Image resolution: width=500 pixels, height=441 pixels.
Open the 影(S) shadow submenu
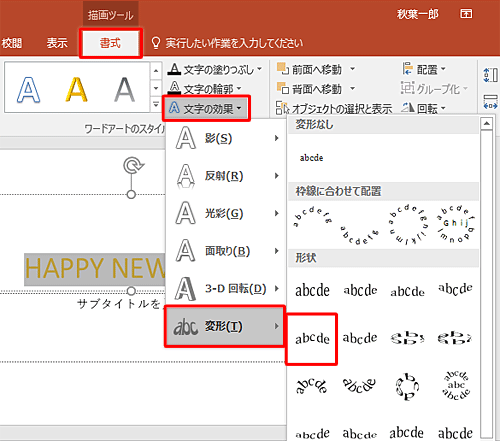226,138
